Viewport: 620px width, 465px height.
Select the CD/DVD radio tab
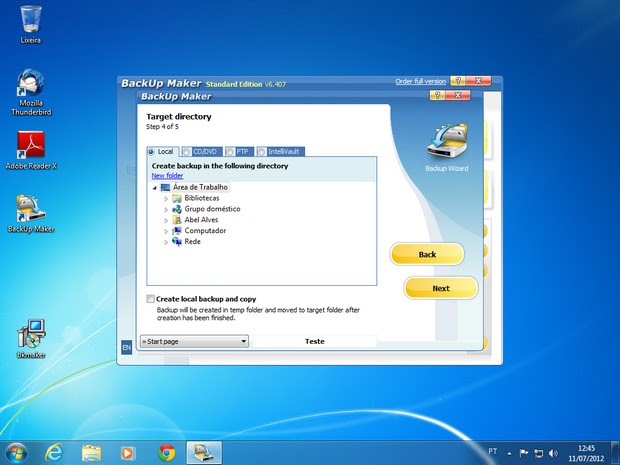[202, 151]
